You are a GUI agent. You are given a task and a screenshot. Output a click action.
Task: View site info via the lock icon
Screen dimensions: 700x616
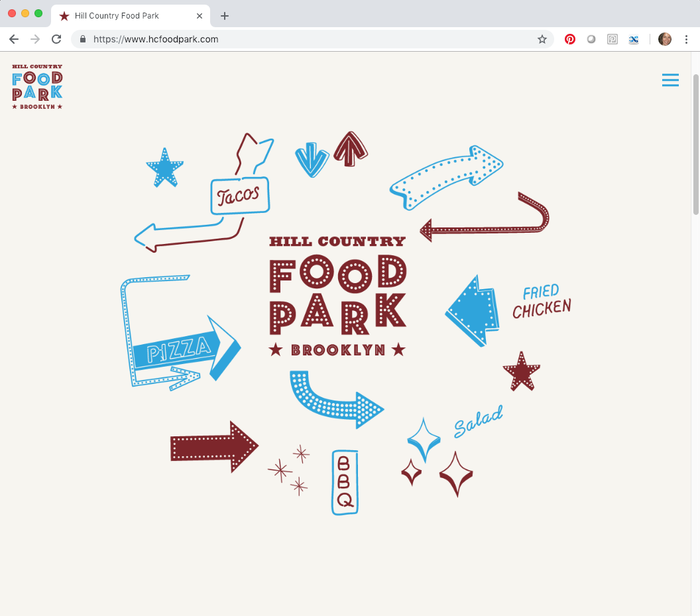coord(83,39)
